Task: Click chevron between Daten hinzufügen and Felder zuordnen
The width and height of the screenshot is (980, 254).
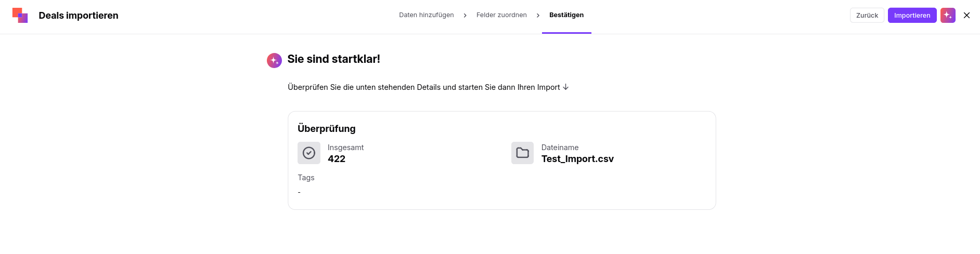Action: click(465, 16)
